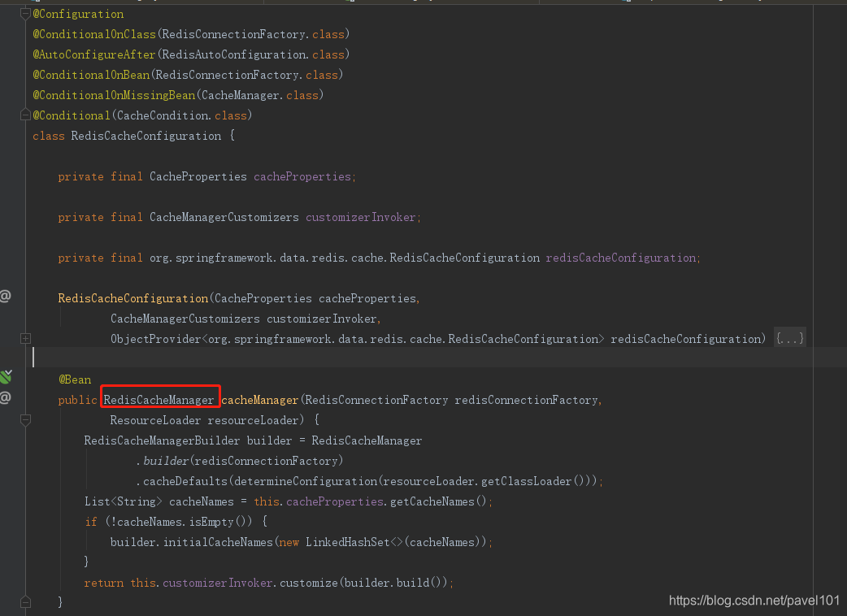
Task: Click the yellow cacheManager method name
Action: click(260, 400)
